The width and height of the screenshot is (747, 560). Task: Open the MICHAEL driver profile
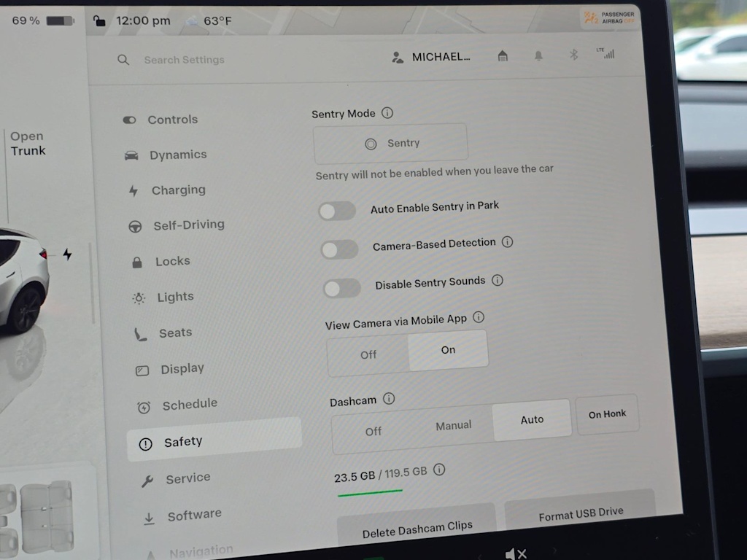431,58
